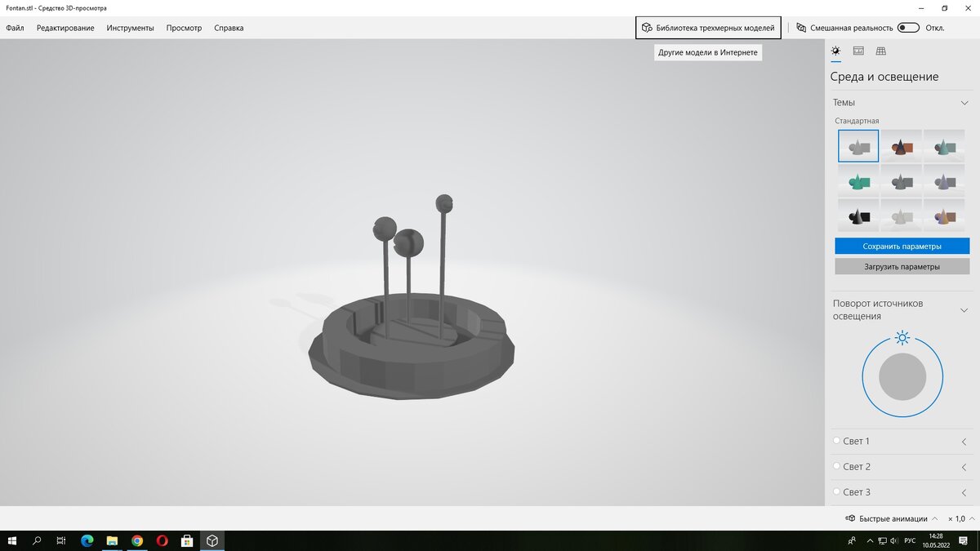Expand the Свет 1 settings chevron

click(964, 442)
